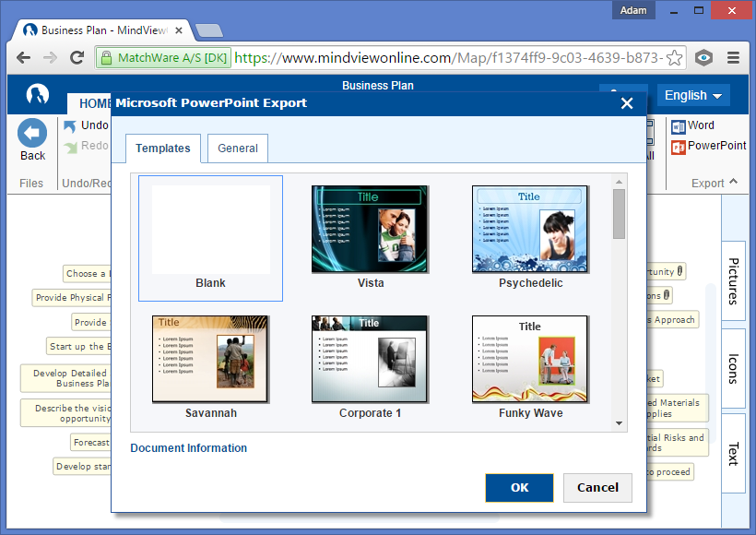The image size is (756, 535).
Task: Select the Blank template
Action: coord(211,238)
